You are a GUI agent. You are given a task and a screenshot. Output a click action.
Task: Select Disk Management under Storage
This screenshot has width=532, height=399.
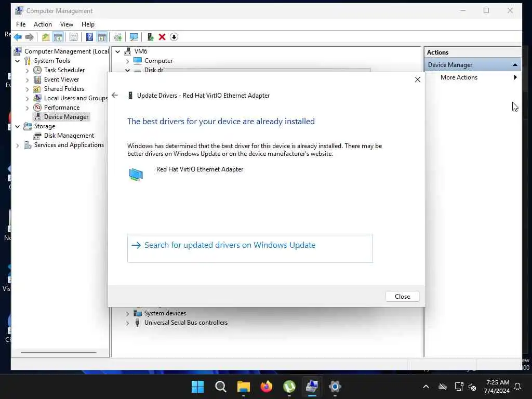pyautogui.click(x=69, y=136)
